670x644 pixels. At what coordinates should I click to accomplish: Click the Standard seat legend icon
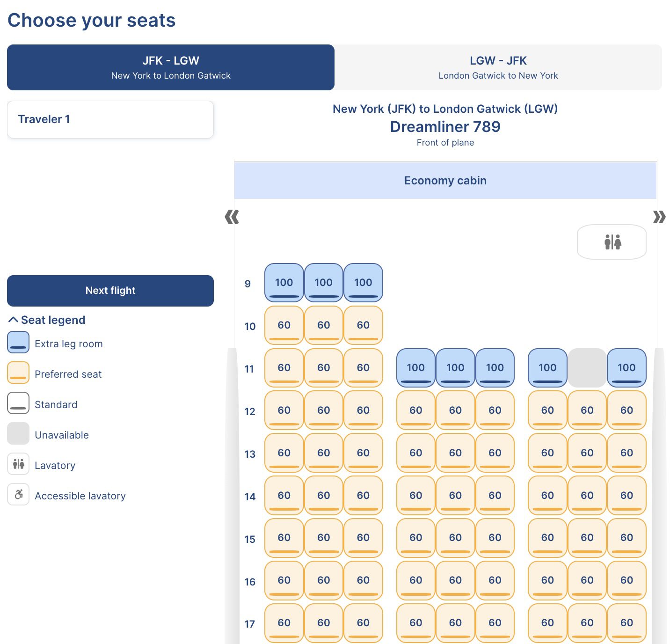[18, 403]
